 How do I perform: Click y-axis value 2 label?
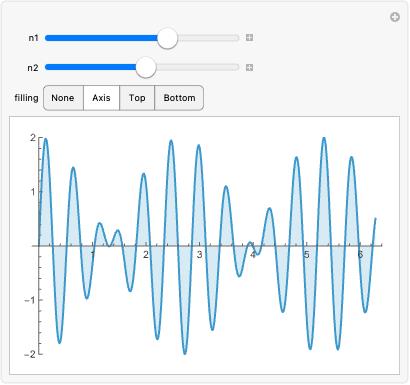[x=33, y=137]
